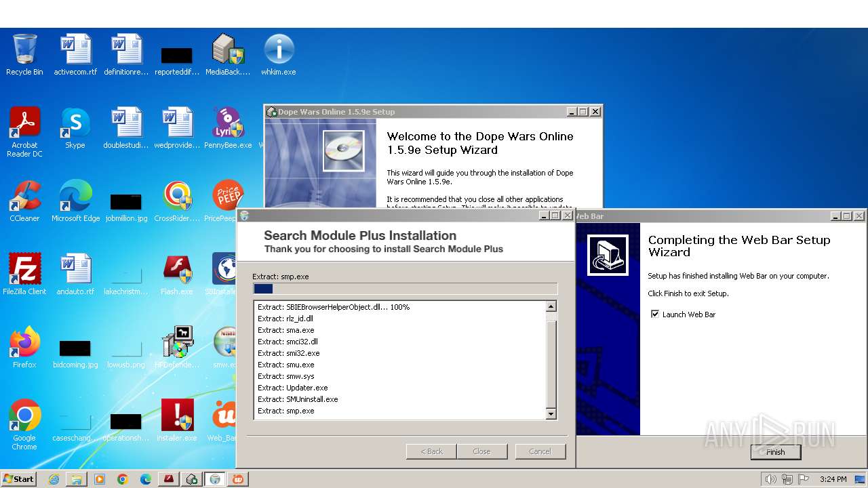Viewport: 868px width, 488px height.
Task: Launch Firefox desktop shortcut
Action: pyautogui.click(x=24, y=348)
